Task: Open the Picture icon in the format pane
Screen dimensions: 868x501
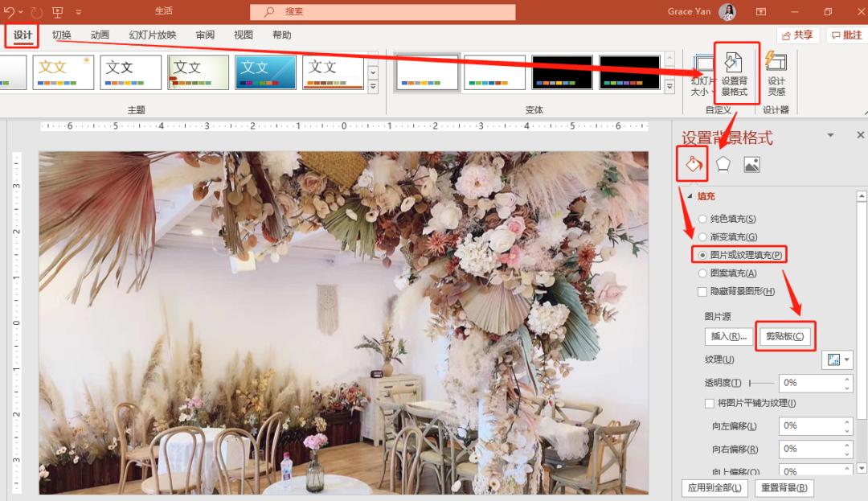Action: (x=751, y=164)
